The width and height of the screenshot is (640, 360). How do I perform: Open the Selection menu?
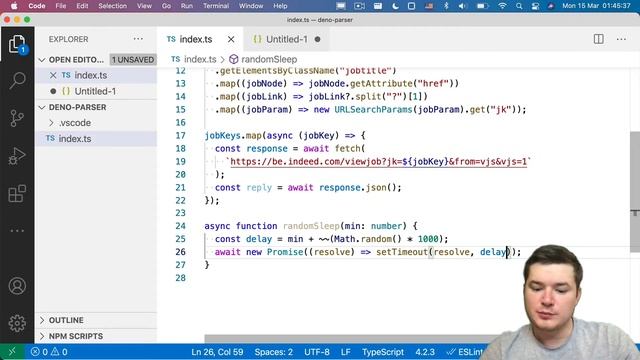(112, 6)
